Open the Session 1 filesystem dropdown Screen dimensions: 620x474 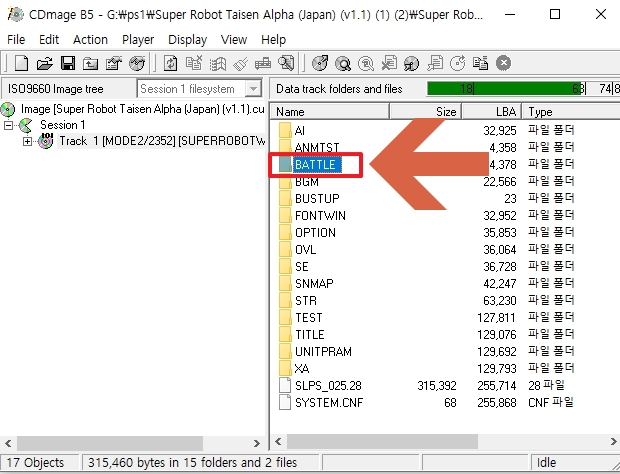click(253, 89)
